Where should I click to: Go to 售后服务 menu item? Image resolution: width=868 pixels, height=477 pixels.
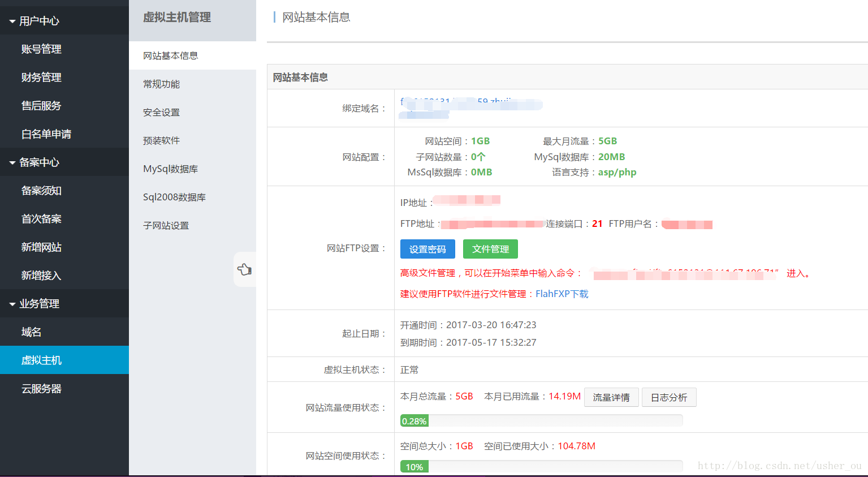coord(41,106)
